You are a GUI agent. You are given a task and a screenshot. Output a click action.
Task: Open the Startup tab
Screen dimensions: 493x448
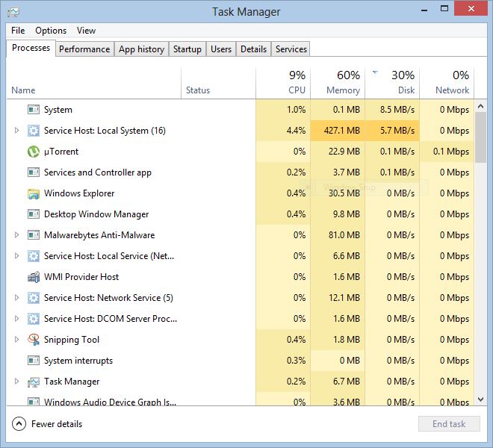click(x=187, y=49)
